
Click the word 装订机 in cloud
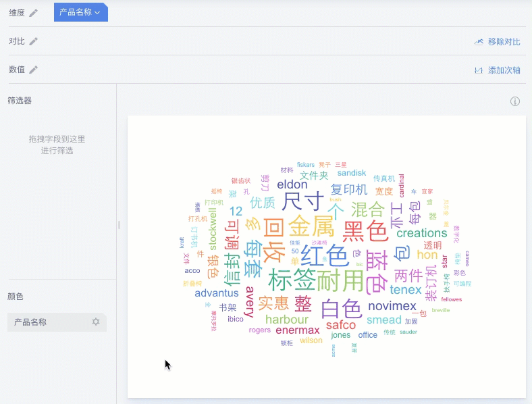431,283
